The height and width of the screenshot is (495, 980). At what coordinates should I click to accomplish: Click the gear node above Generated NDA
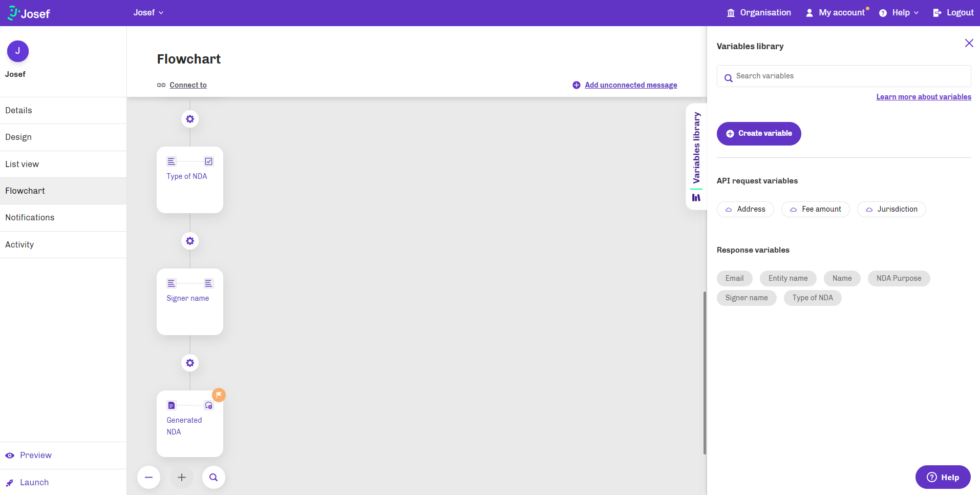coord(190,363)
